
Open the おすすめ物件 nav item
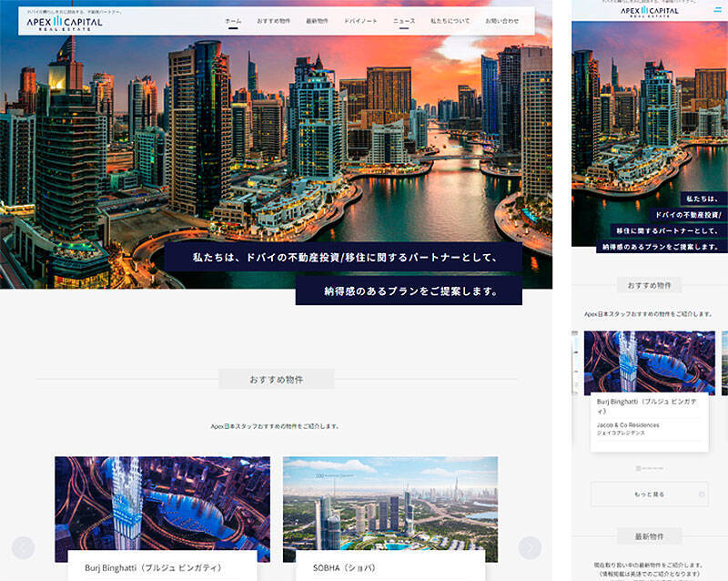click(274, 21)
